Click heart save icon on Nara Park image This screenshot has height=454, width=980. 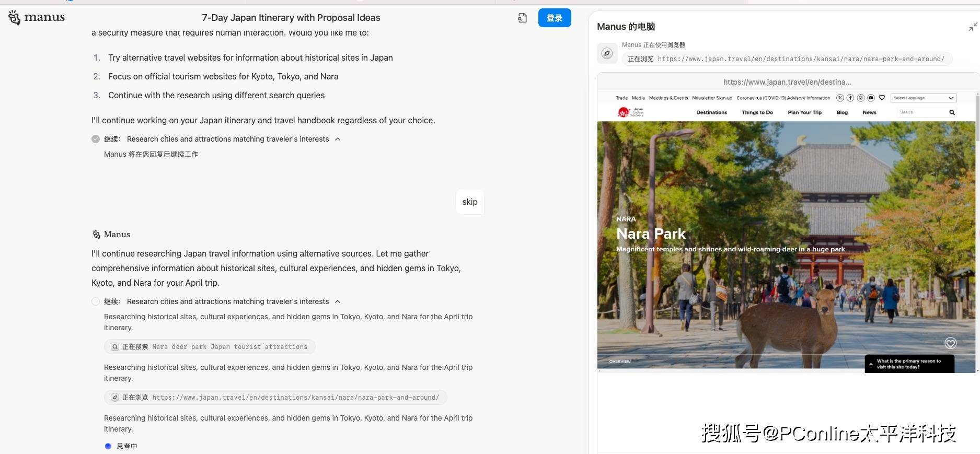951,343
